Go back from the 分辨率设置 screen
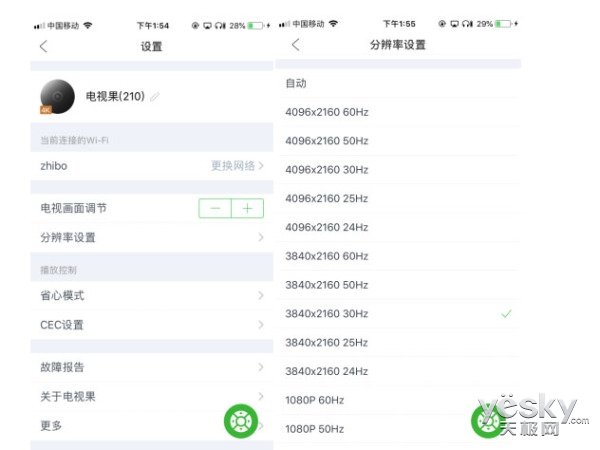600x450 pixels. 295,45
